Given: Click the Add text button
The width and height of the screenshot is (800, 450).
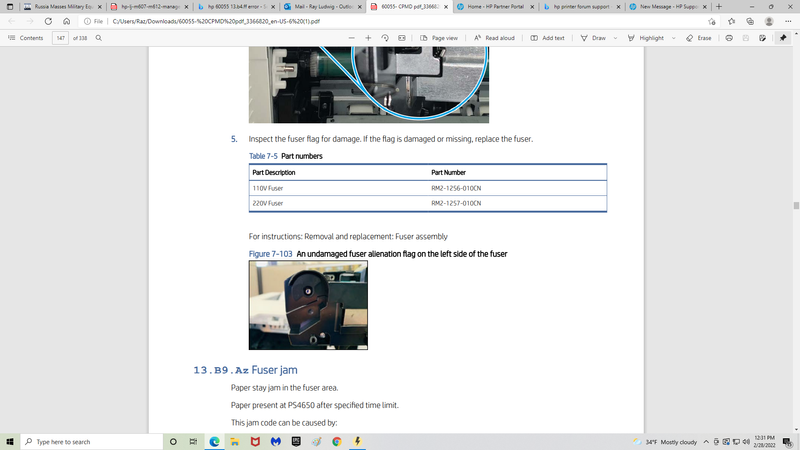Looking at the screenshot, I should (547, 38).
